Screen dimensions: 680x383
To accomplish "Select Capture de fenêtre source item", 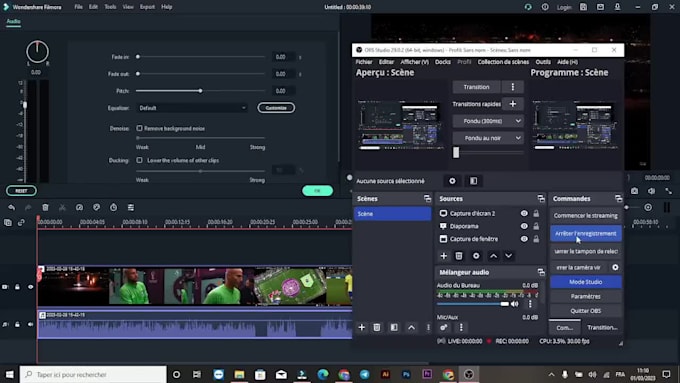I will [474, 239].
